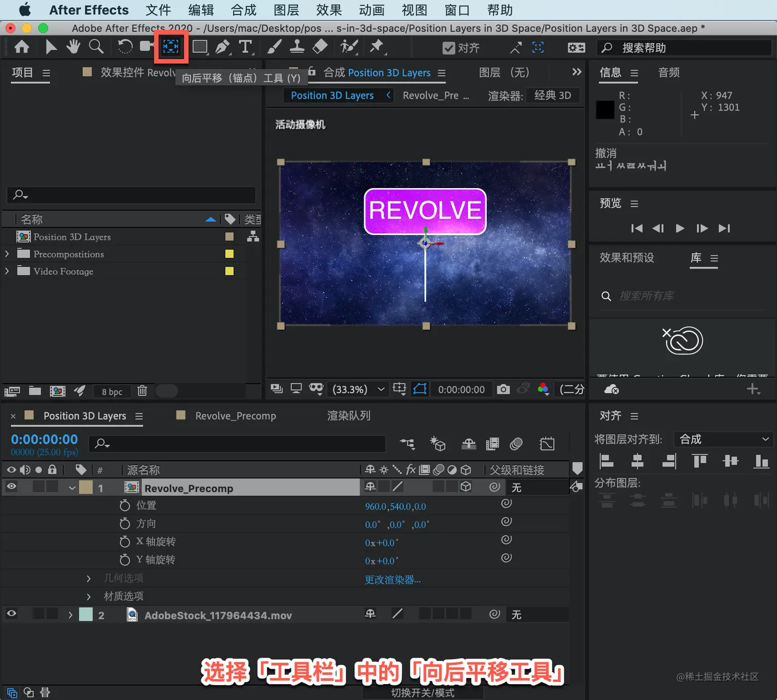
Task: Create a new folder in project panel
Action: 34,391
